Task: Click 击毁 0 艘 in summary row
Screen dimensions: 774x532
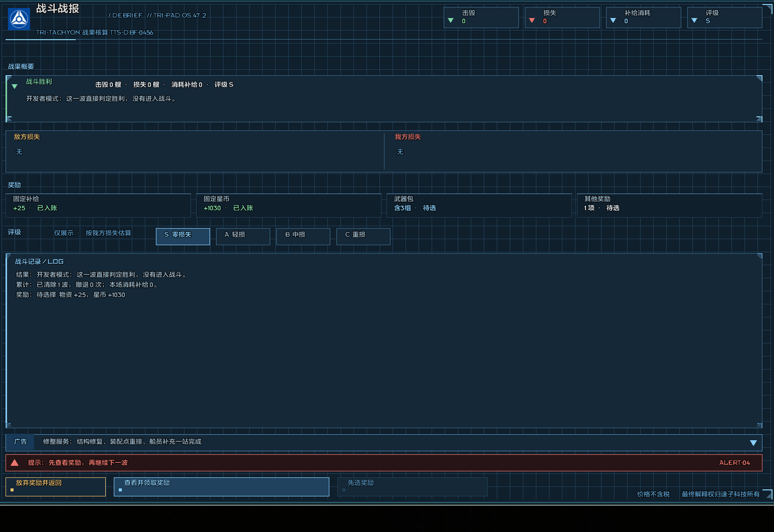Action: tap(108, 85)
